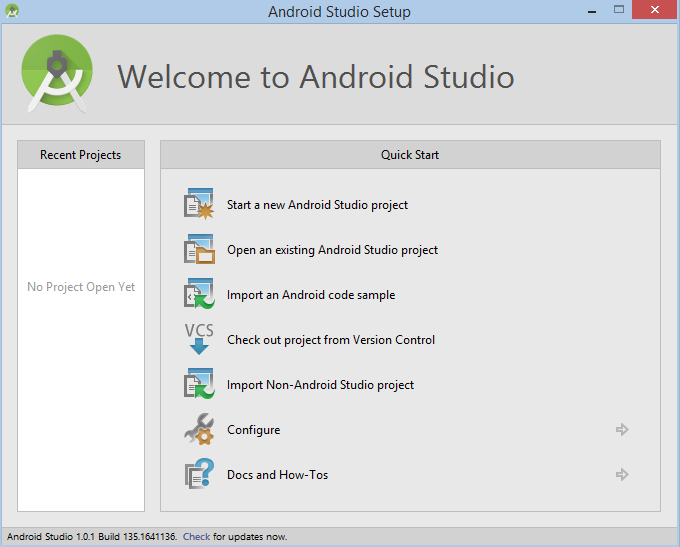Viewport: 680px width, 547px height.
Task: Click the open existing project folder icon
Action: pyautogui.click(x=199, y=249)
